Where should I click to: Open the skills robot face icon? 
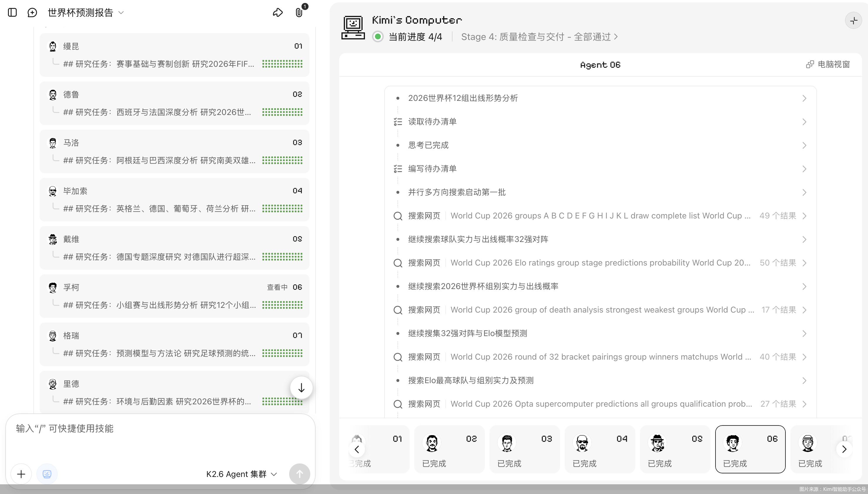[47, 474]
